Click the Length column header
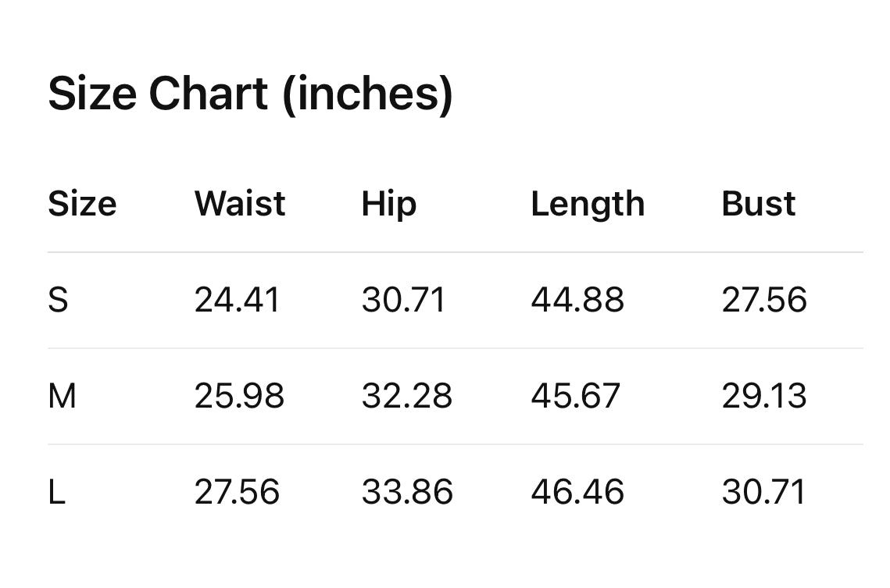The image size is (890, 588). 588,205
